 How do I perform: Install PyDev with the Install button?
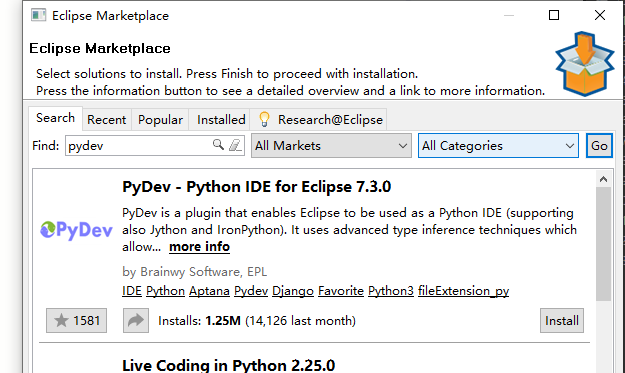click(562, 320)
